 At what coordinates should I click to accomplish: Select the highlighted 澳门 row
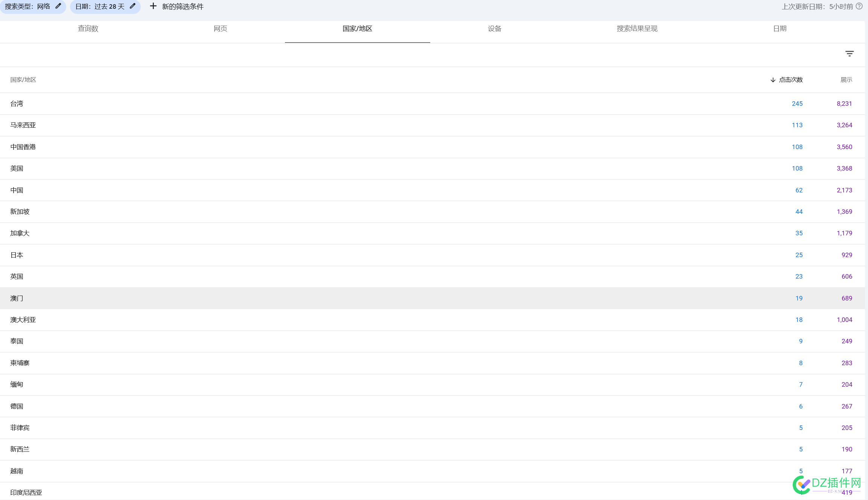432,298
